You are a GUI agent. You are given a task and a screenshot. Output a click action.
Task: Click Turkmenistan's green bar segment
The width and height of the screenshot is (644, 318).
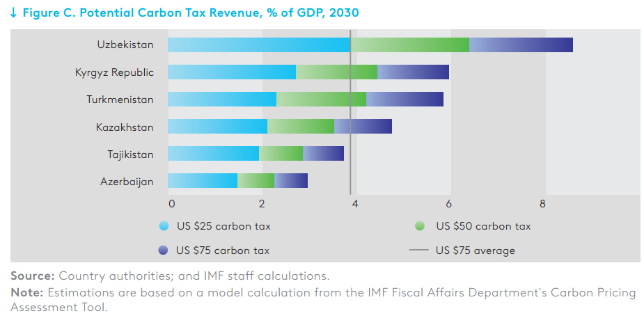(x=321, y=100)
